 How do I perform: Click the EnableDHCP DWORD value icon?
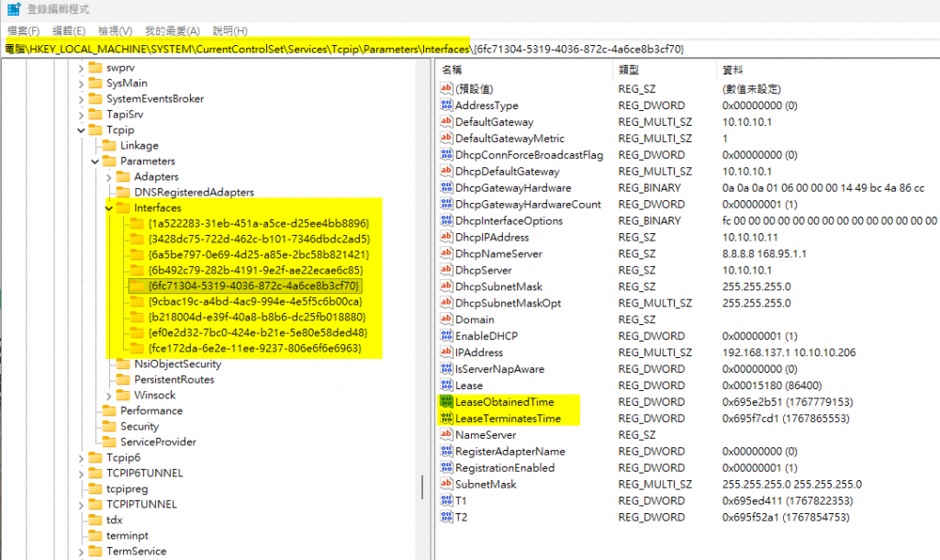[x=446, y=336]
